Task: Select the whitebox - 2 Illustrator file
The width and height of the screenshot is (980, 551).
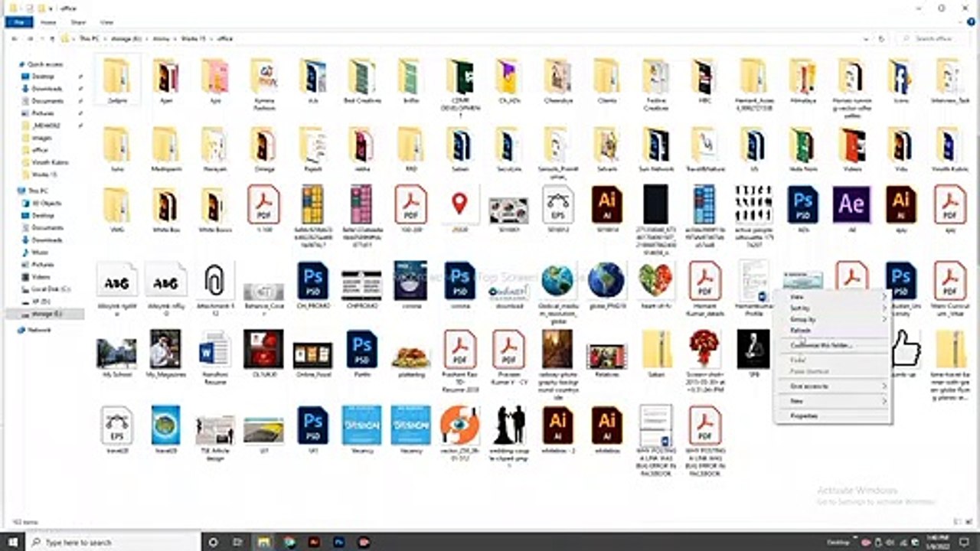Action: (x=557, y=430)
